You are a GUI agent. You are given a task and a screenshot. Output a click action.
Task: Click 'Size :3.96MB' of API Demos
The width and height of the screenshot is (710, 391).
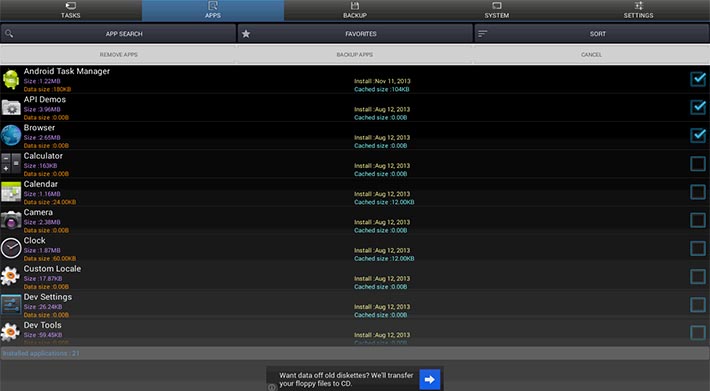pos(42,109)
